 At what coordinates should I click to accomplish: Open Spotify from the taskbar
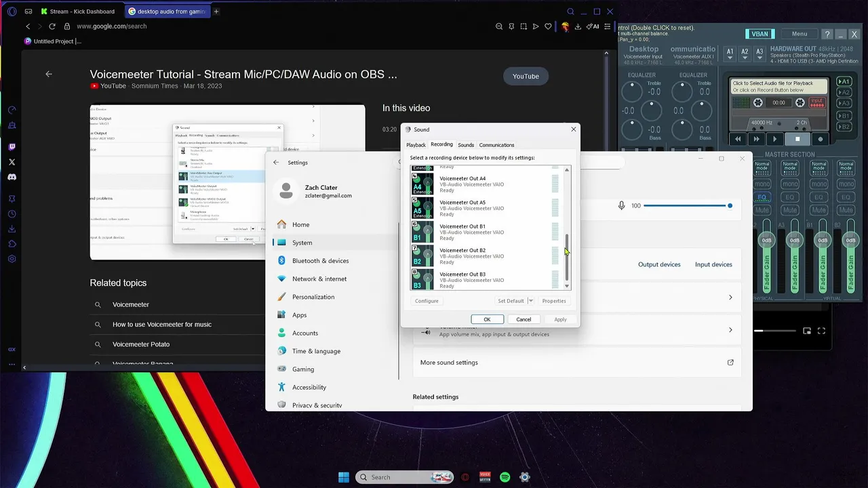pos(505,477)
